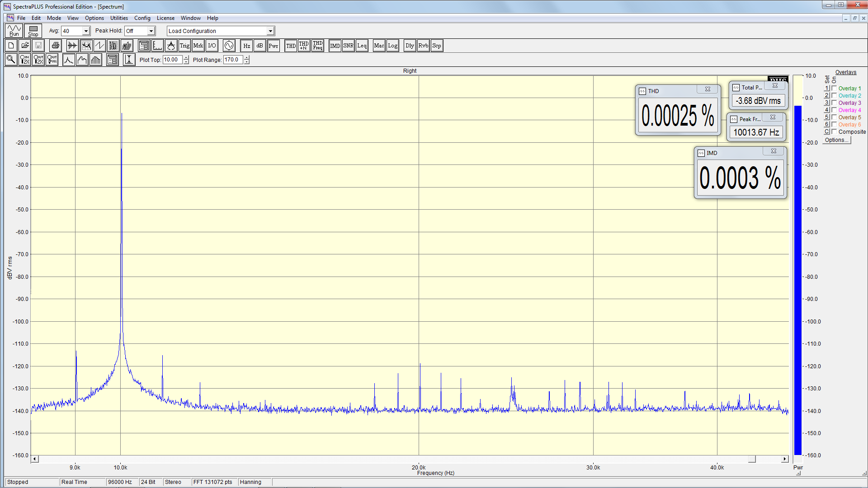Click the Run button
This screenshot has height=488, width=868.
(x=14, y=31)
